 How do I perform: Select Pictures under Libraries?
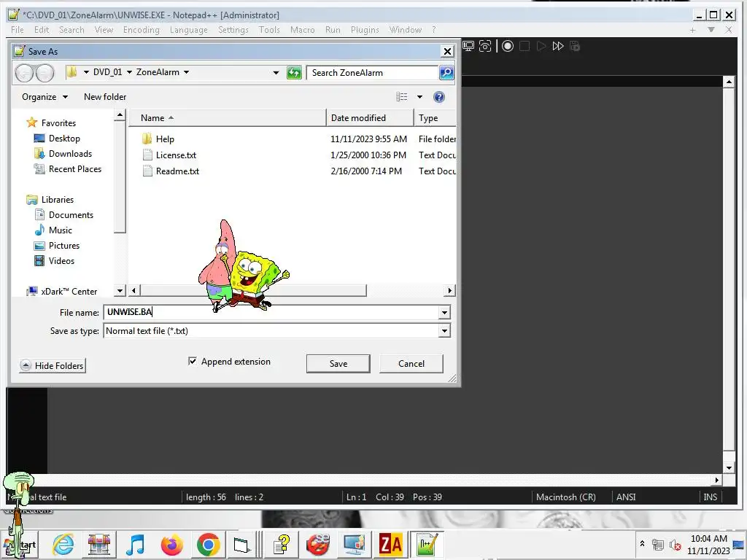(57, 246)
